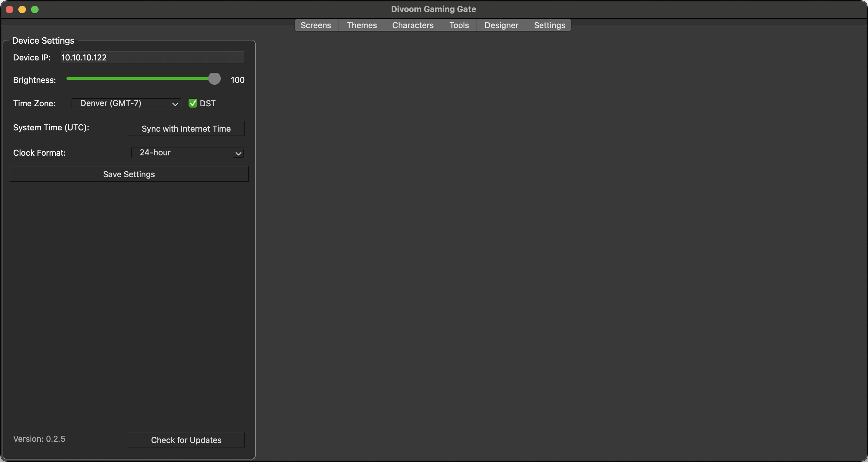Click Check for Updates button

tap(186, 440)
